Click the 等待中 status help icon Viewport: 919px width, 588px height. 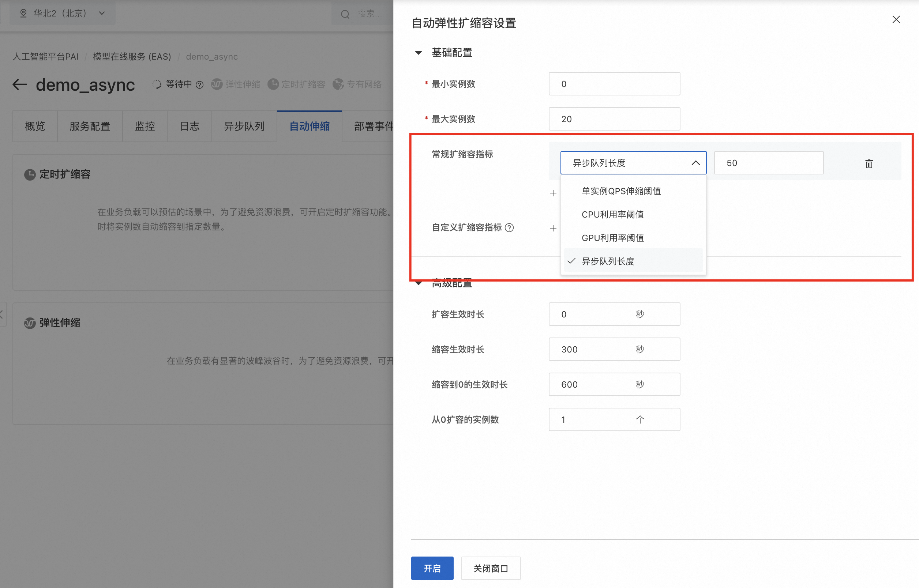click(199, 84)
